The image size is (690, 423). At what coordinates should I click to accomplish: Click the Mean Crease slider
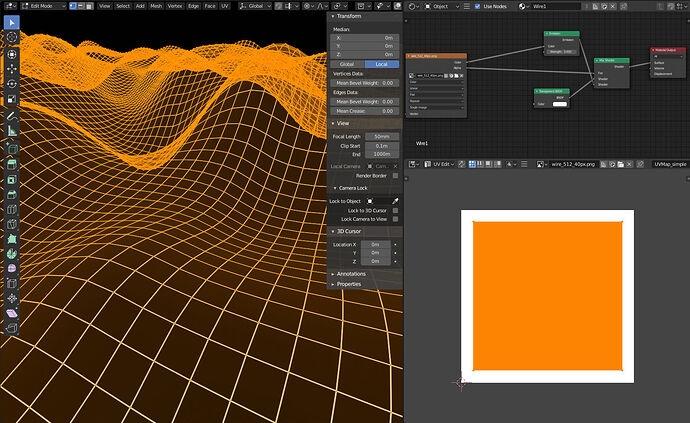[365, 111]
